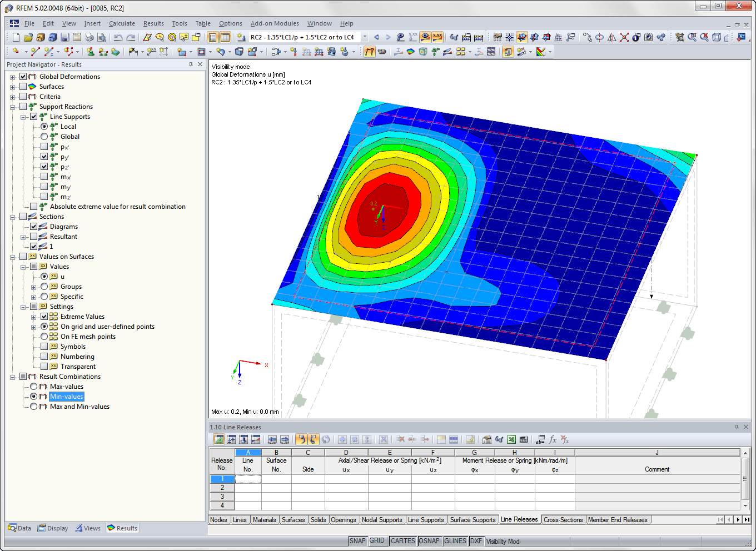The width and height of the screenshot is (756, 551).
Task: Toggle the OSNAP status bar button
Action: click(429, 541)
